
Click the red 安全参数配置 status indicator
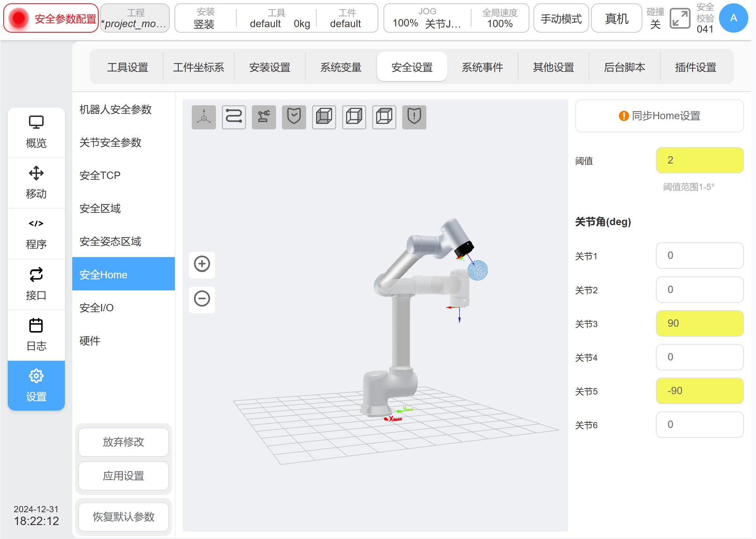(51, 18)
